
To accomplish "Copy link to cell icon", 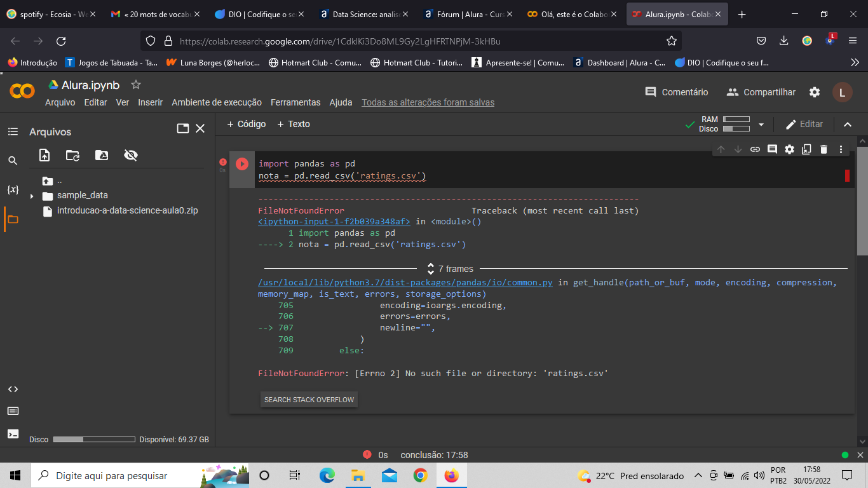I will click(x=755, y=149).
